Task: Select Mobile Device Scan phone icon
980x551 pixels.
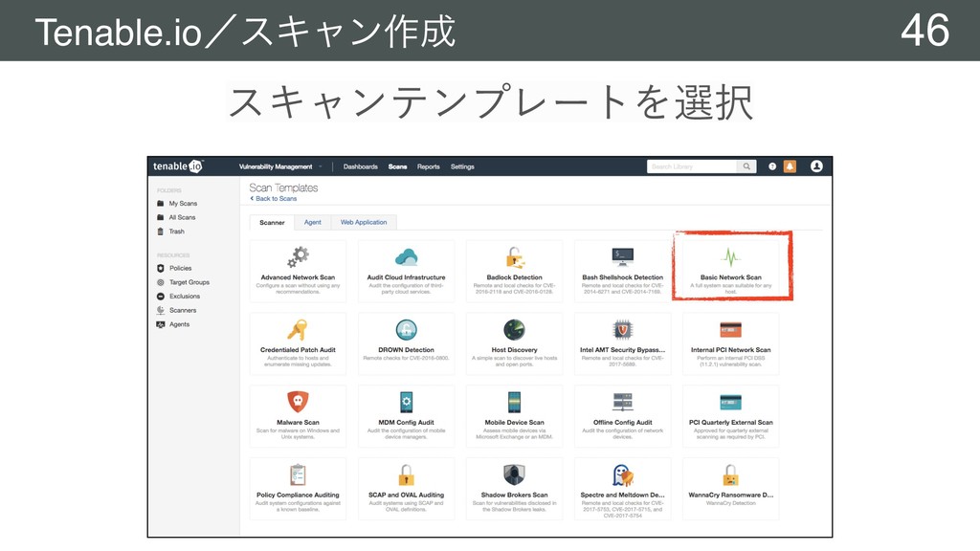Action: point(514,403)
